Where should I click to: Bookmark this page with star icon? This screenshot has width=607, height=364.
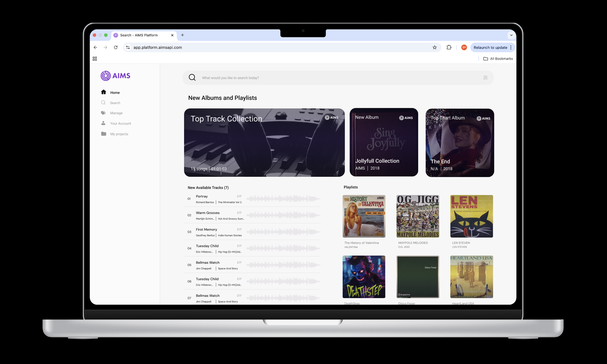[434, 47]
